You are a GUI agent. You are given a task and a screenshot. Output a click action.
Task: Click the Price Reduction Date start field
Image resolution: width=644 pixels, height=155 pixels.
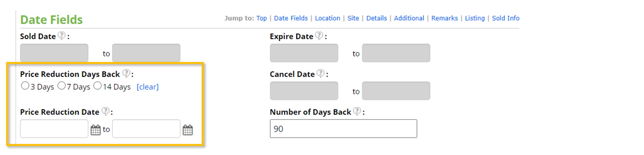pyautogui.click(x=54, y=129)
